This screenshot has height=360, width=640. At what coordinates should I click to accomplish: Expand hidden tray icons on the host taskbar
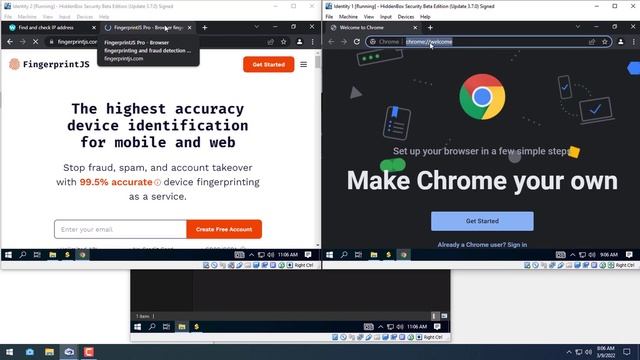click(569, 352)
